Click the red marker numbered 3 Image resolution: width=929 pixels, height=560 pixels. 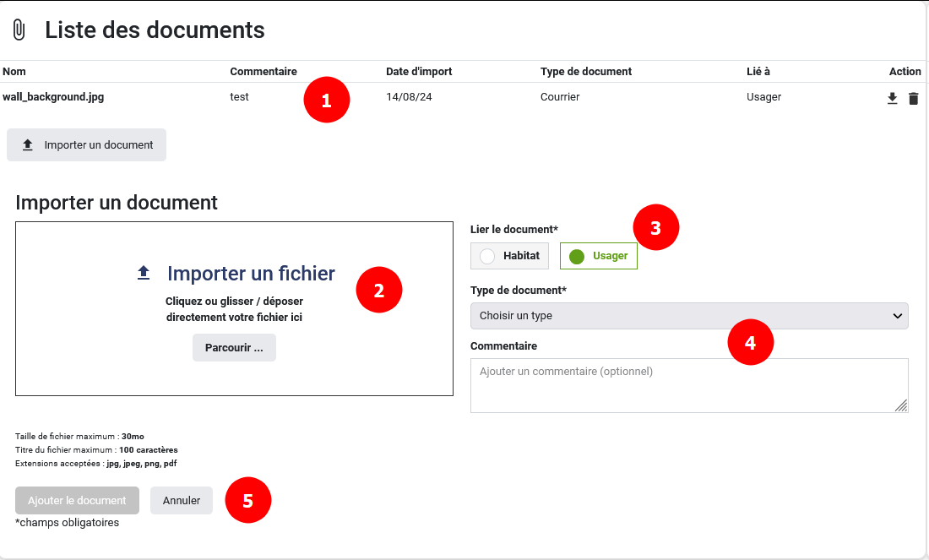coord(656,227)
